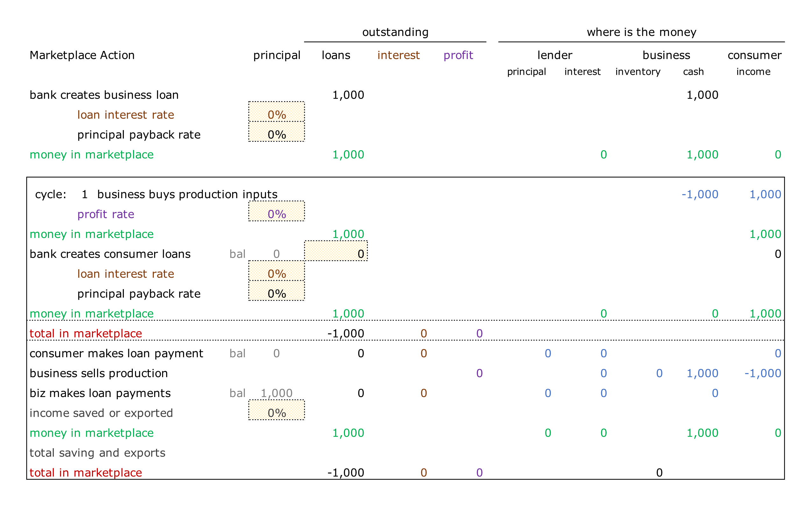Click biz loan payments balance 1,000

[x=276, y=393]
